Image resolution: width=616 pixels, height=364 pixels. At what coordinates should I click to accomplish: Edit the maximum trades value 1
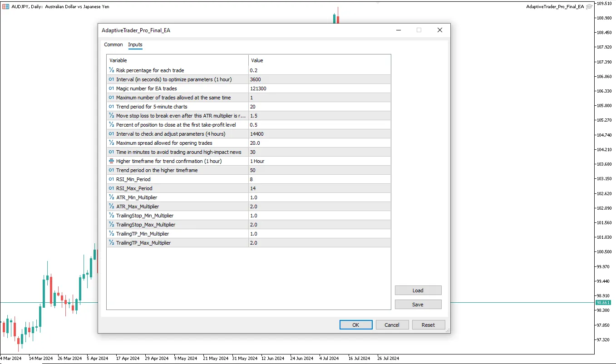tap(320, 98)
